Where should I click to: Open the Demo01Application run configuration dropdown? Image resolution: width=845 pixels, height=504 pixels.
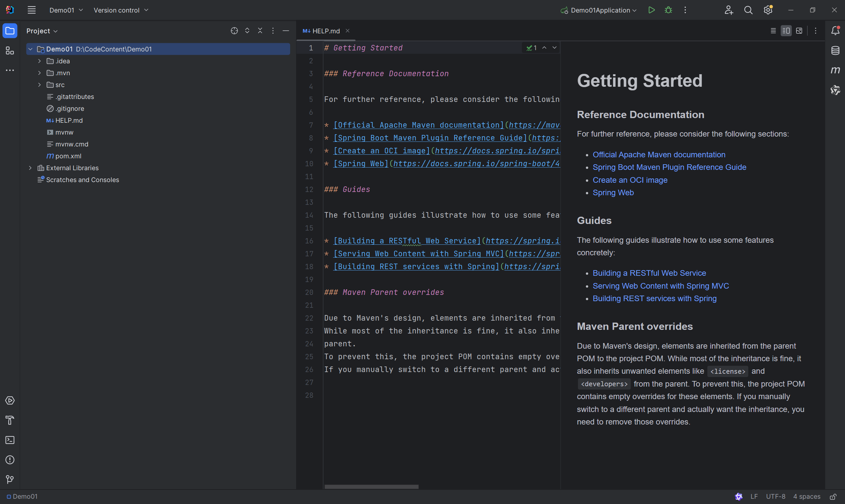[600, 10]
